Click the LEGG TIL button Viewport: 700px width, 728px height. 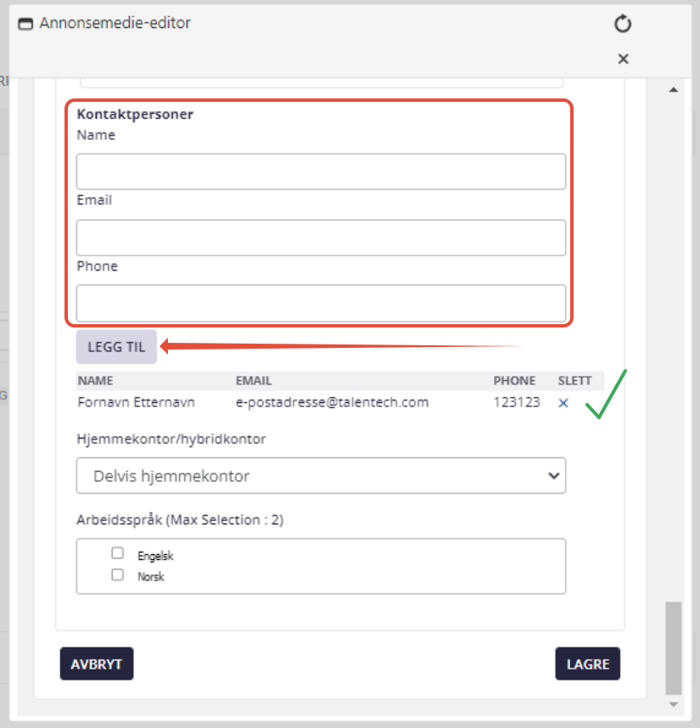116,347
